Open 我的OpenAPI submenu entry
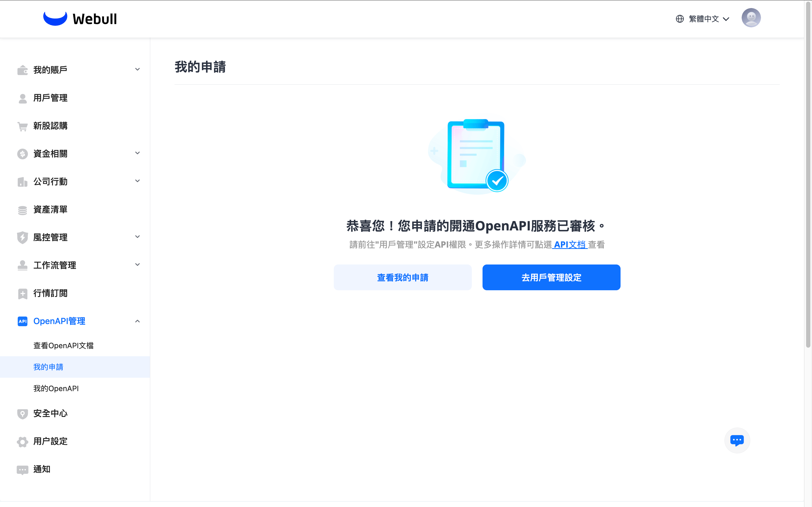This screenshot has width=812, height=507. coord(56,388)
